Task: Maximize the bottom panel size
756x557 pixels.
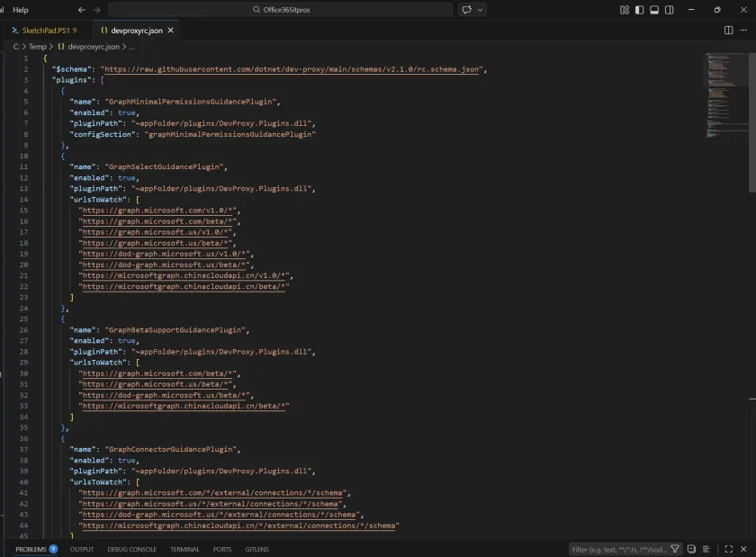Action: pyautogui.click(x=729, y=549)
